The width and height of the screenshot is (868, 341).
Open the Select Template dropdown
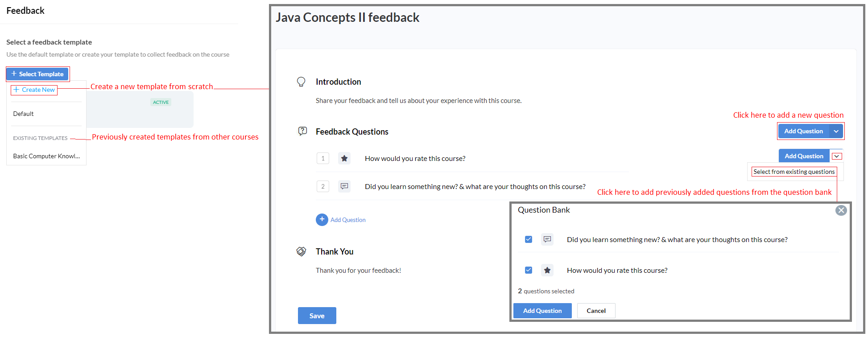pos(37,74)
